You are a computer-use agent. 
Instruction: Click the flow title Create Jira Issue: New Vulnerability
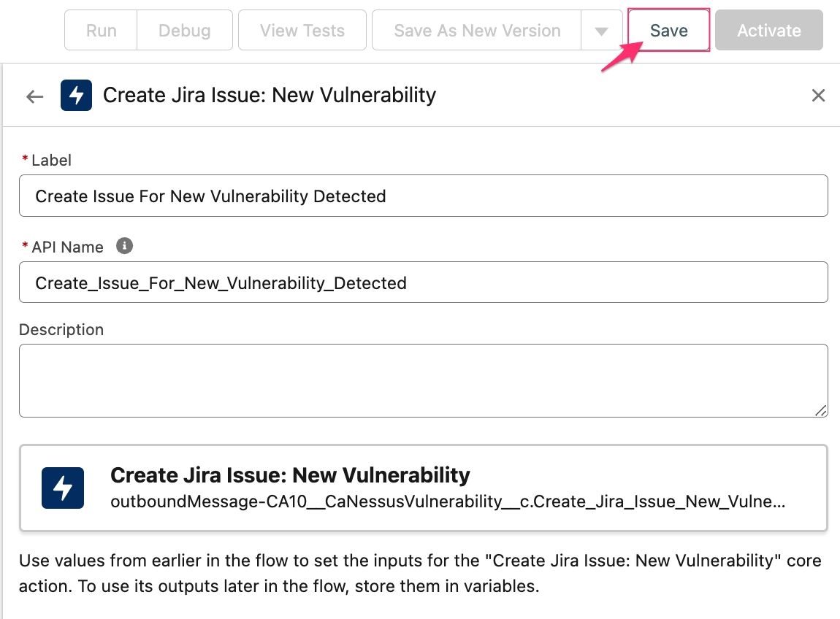[x=270, y=95]
